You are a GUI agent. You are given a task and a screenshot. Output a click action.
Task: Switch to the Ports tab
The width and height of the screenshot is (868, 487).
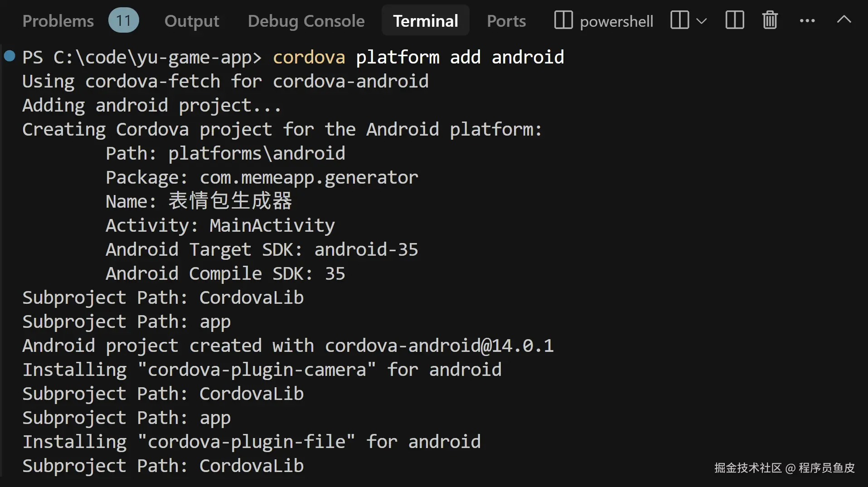[506, 21]
